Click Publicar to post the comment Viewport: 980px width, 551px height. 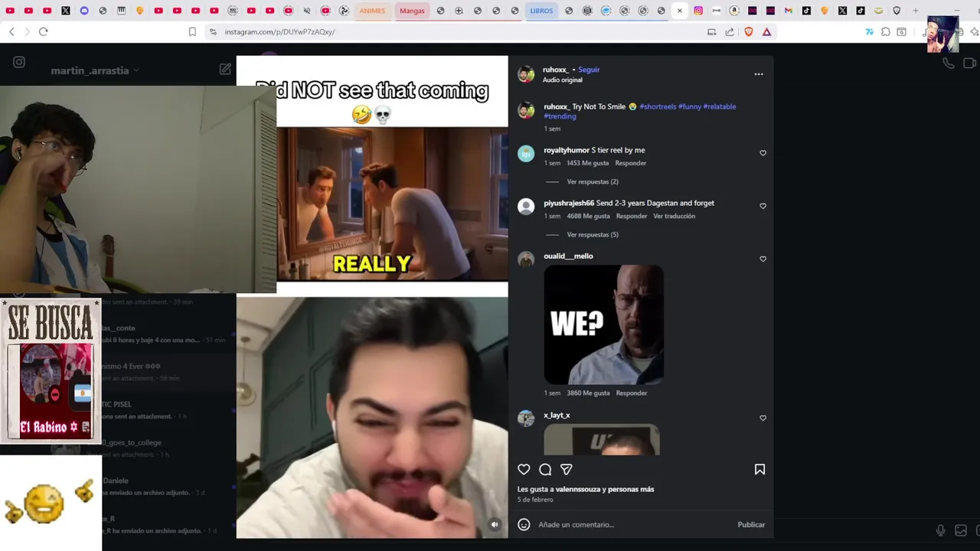[x=751, y=525]
